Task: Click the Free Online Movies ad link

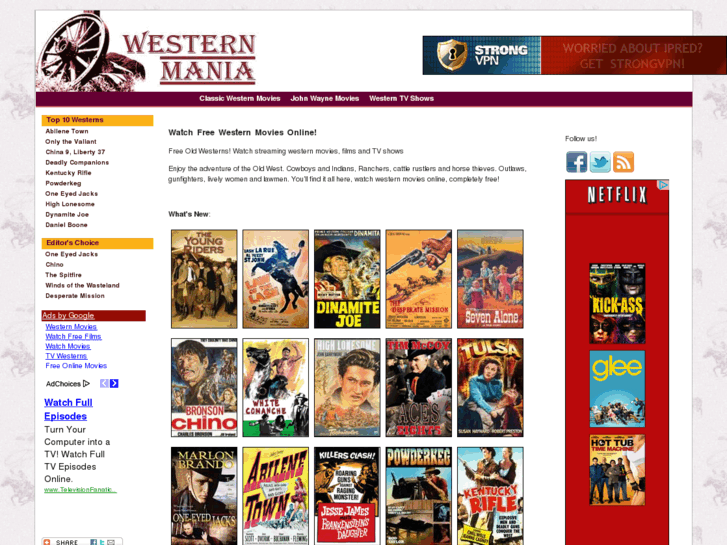Action: (x=76, y=366)
